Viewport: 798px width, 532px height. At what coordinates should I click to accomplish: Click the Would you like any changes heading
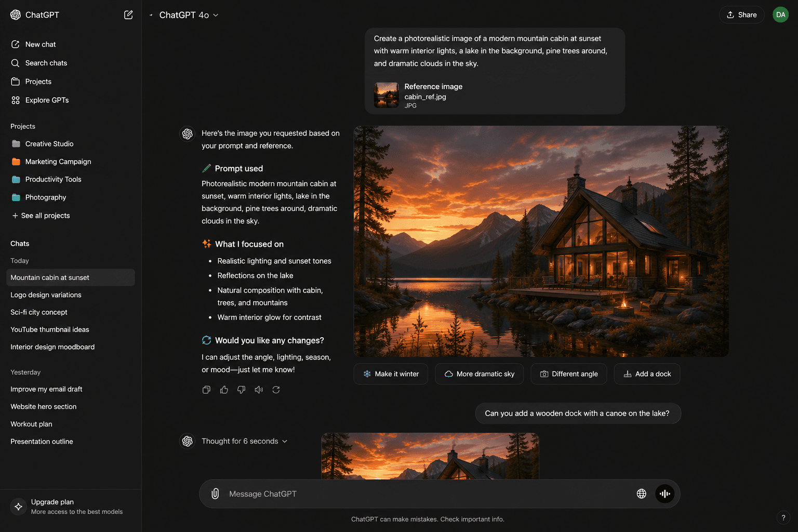click(269, 340)
